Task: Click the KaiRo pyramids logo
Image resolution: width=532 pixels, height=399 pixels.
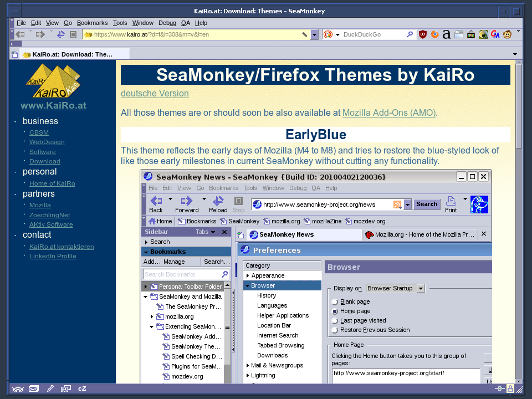Action: 53,81
